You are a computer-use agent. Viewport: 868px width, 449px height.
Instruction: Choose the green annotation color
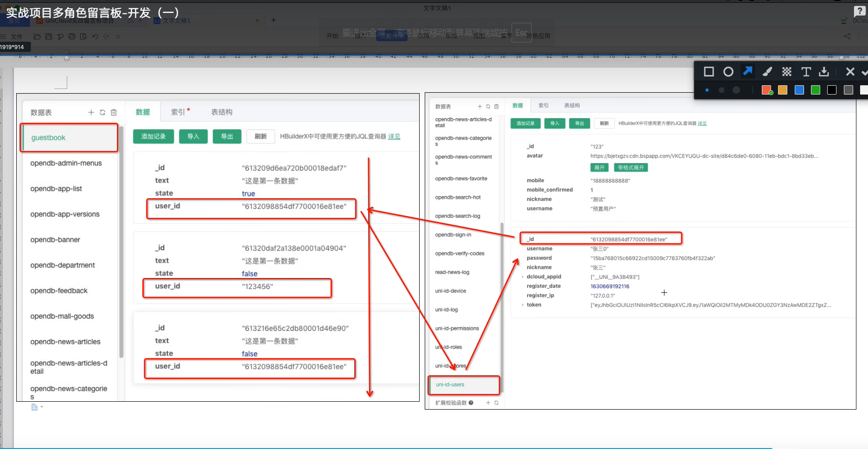[x=816, y=90]
